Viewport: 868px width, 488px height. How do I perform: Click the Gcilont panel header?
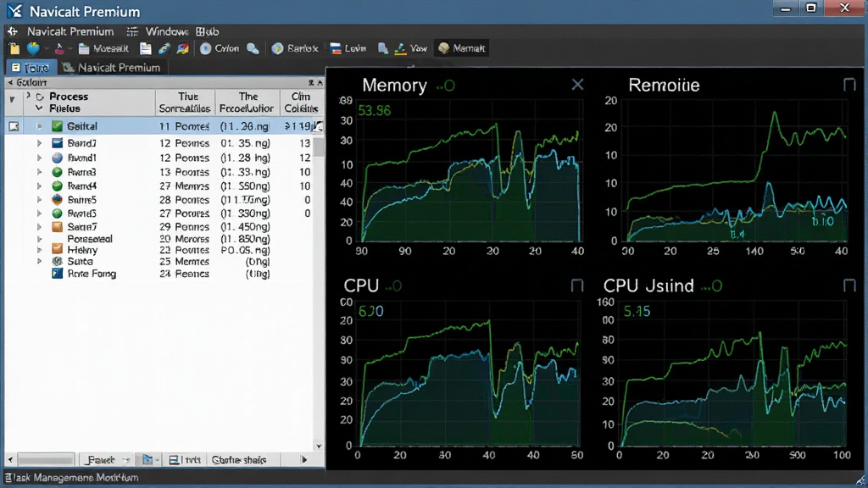pyautogui.click(x=164, y=82)
